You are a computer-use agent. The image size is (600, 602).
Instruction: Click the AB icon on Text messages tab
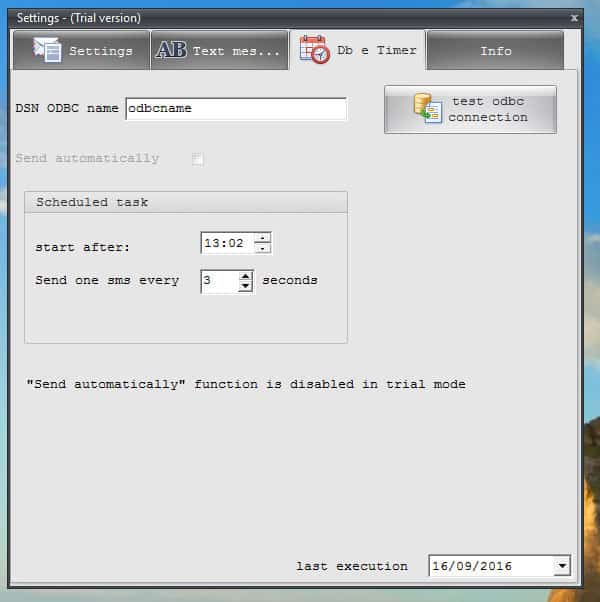tap(171, 50)
